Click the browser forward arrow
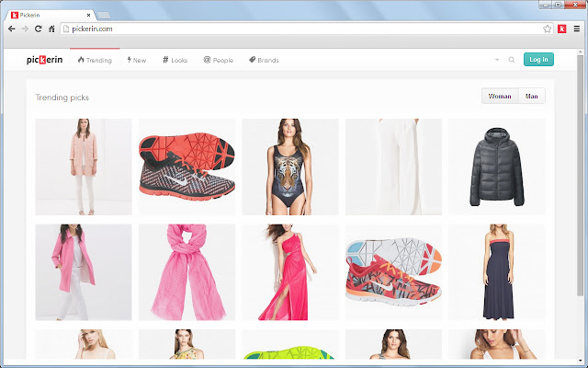The width and height of the screenshot is (588, 368). click(25, 29)
